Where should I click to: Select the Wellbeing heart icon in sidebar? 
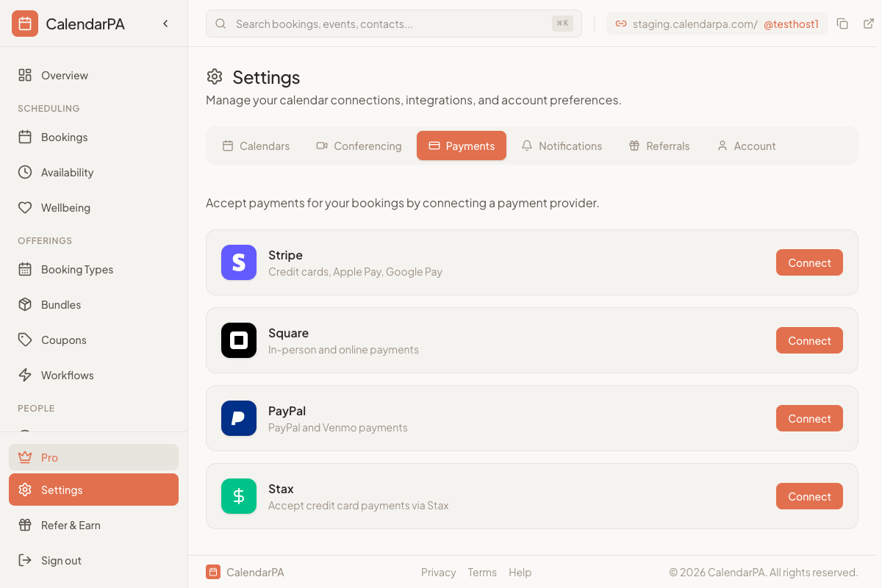(25, 207)
